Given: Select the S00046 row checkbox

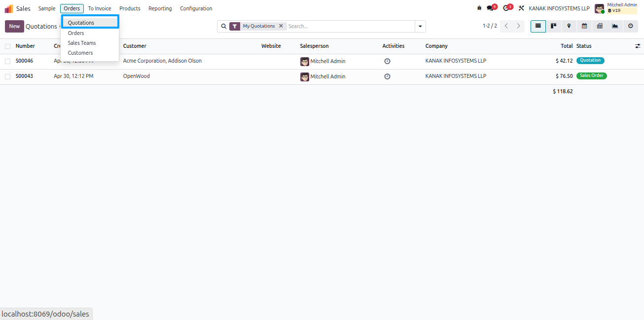Looking at the screenshot, I should 7,61.
